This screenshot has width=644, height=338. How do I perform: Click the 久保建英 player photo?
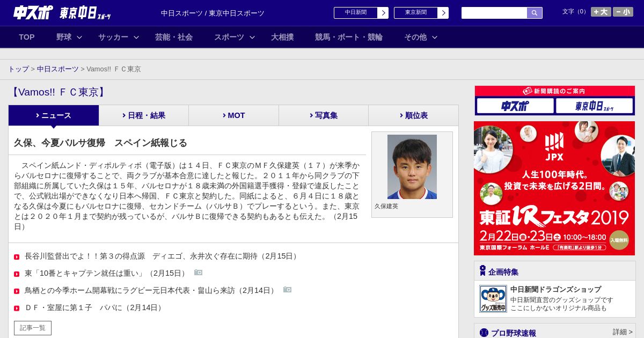(412, 167)
